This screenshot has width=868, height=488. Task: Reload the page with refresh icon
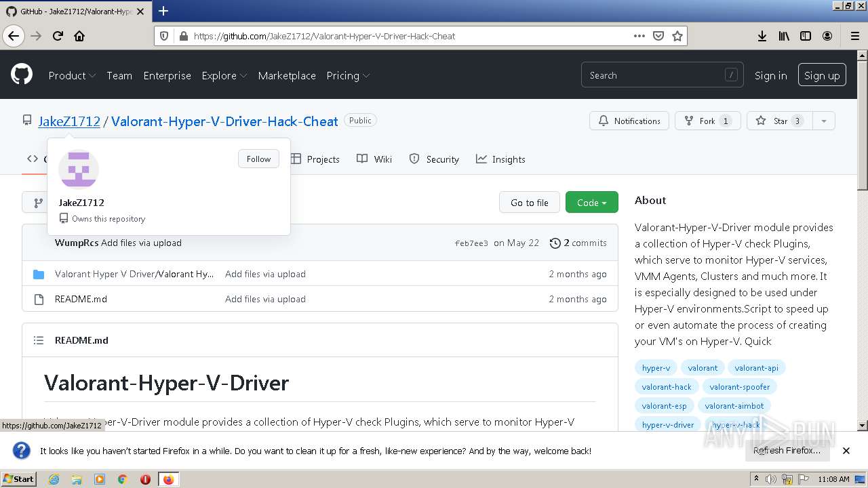click(x=58, y=36)
